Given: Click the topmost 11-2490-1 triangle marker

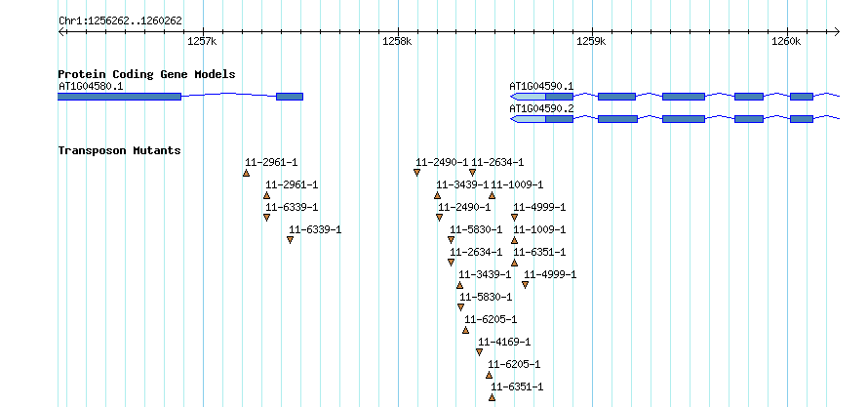Looking at the screenshot, I should point(416,173).
